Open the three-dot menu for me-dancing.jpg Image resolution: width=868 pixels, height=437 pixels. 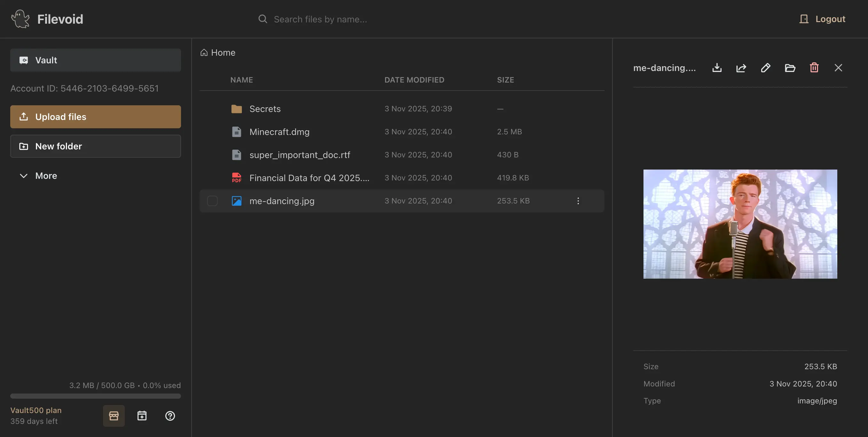578,201
